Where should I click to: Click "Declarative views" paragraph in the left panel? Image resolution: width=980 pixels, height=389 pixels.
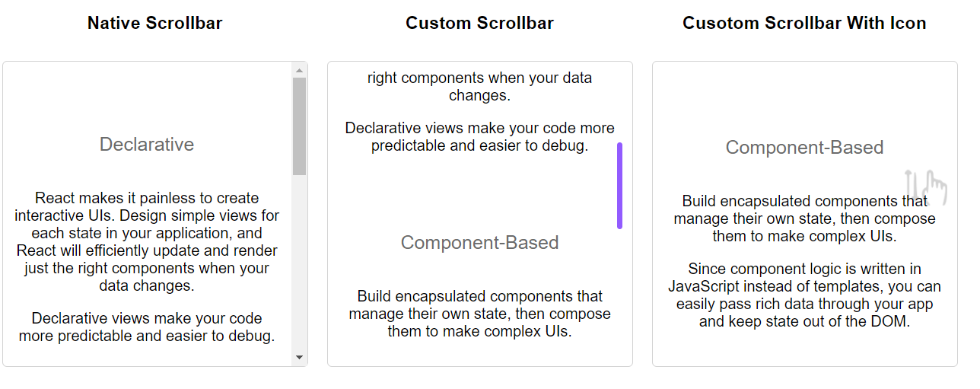[147, 327]
